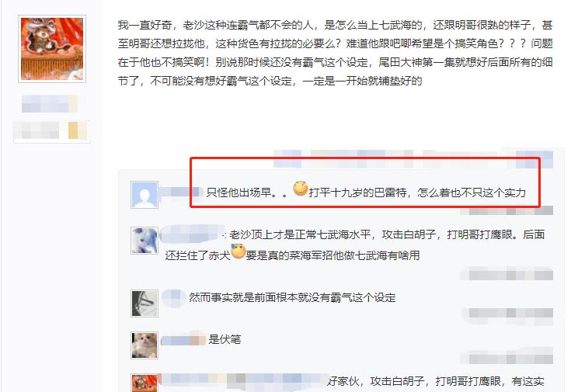Viewport: 571px width, 392px height.
Task: Click the smiley emoji in the first reply
Action: (301, 188)
